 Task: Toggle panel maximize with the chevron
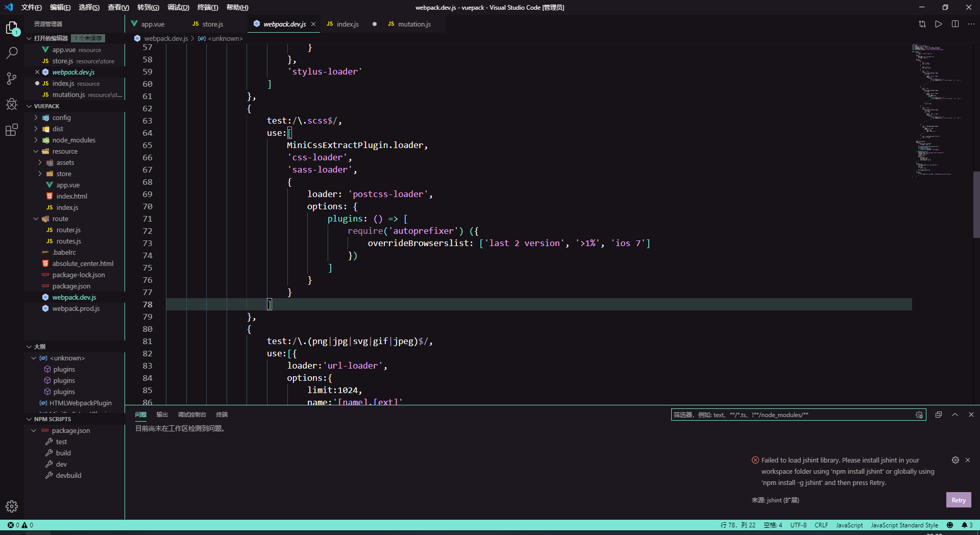[x=954, y=415]
